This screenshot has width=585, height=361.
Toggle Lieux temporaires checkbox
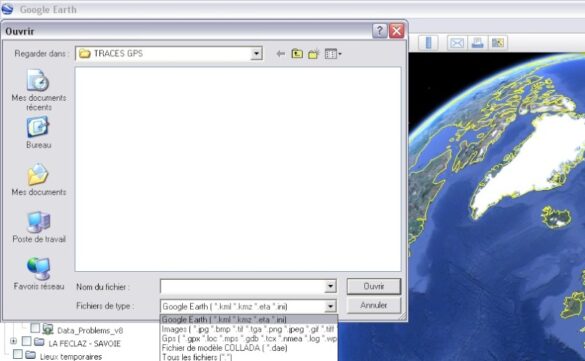(18, 354)
